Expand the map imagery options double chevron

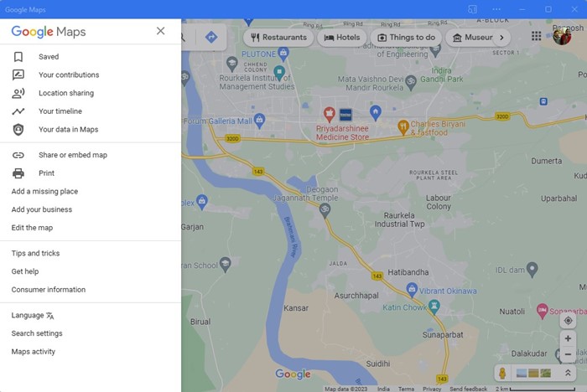(568, 373)
